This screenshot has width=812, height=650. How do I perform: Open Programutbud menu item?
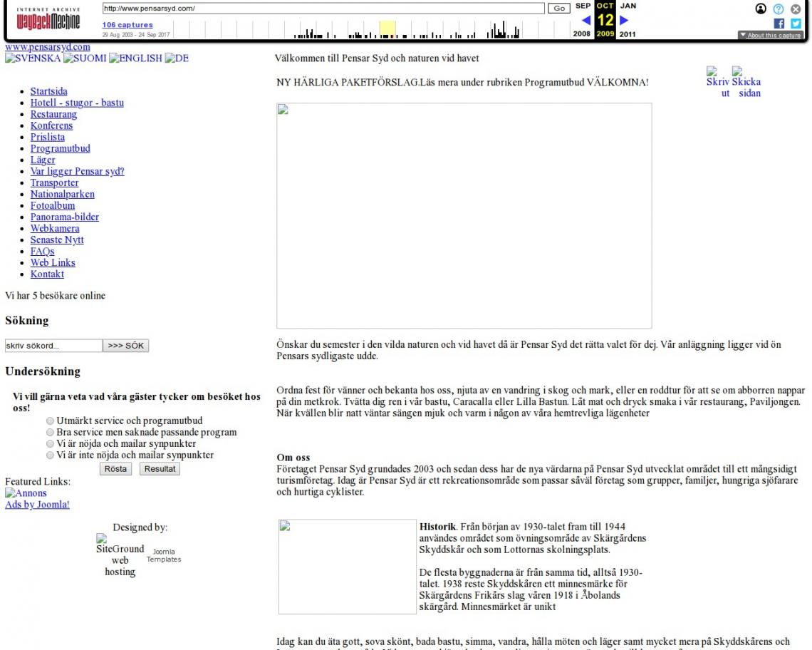pos(60,148)
